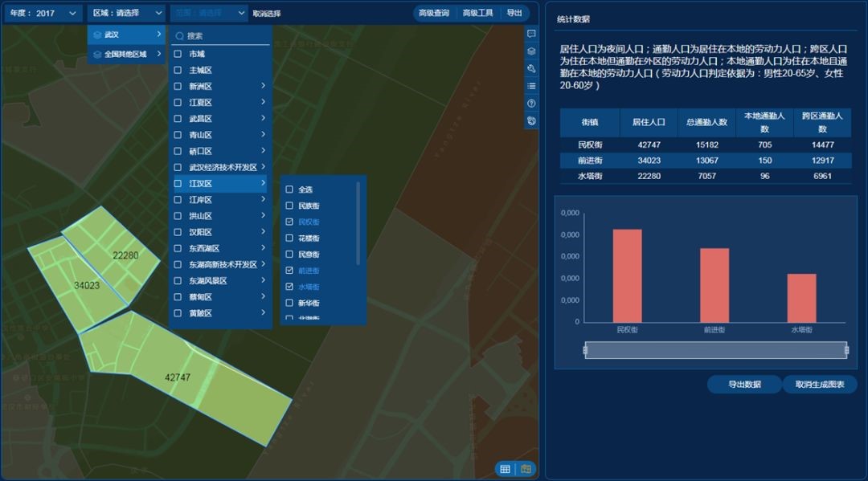Open the 区域 请选择 dropdown
This screenshot has width=868, height=481.
point(127,13)
